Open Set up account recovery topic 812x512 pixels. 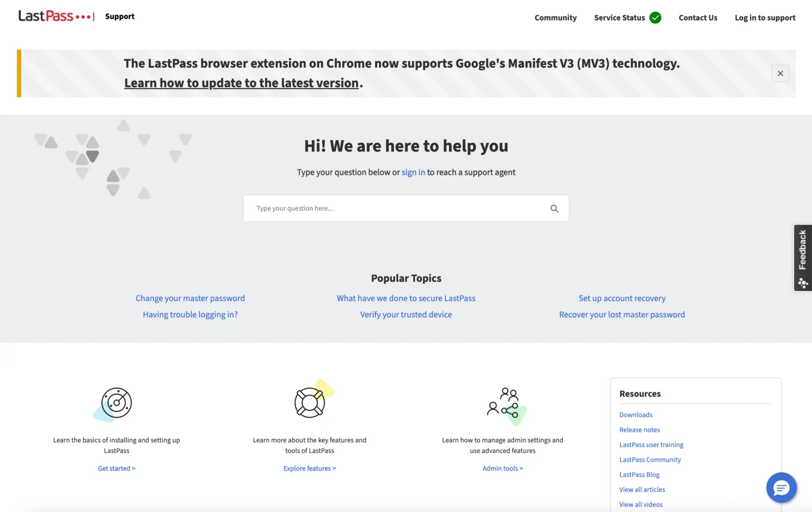tap(622, 298)
